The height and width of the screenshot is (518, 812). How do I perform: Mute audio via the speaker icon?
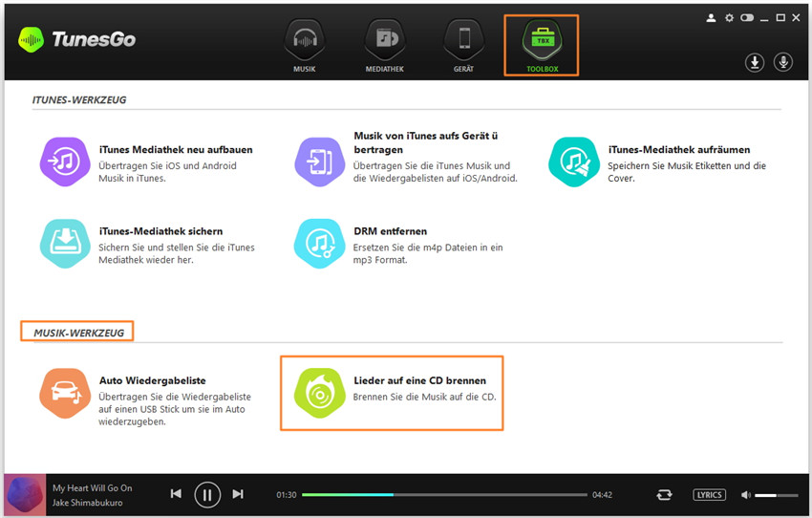point(746,495)
